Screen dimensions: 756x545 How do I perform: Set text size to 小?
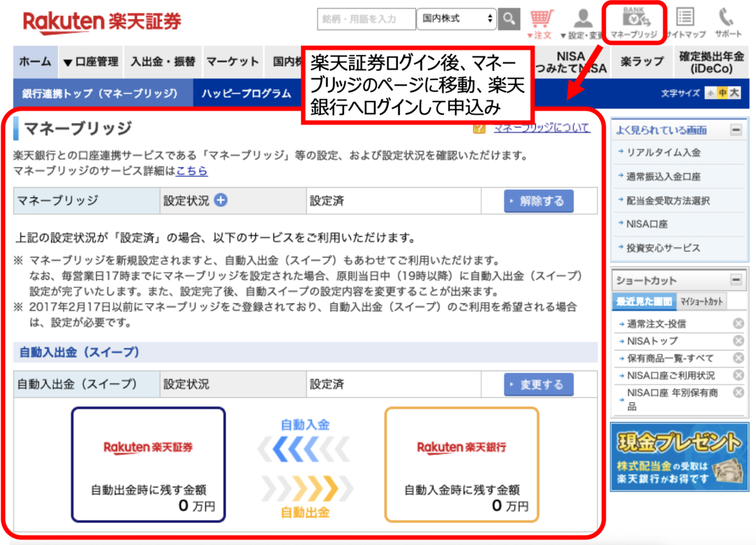711,93
